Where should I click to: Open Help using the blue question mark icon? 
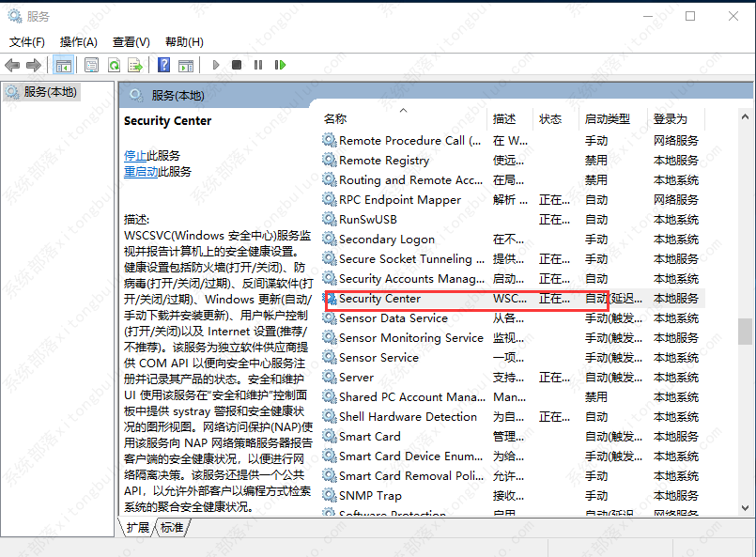click(162, 64)
